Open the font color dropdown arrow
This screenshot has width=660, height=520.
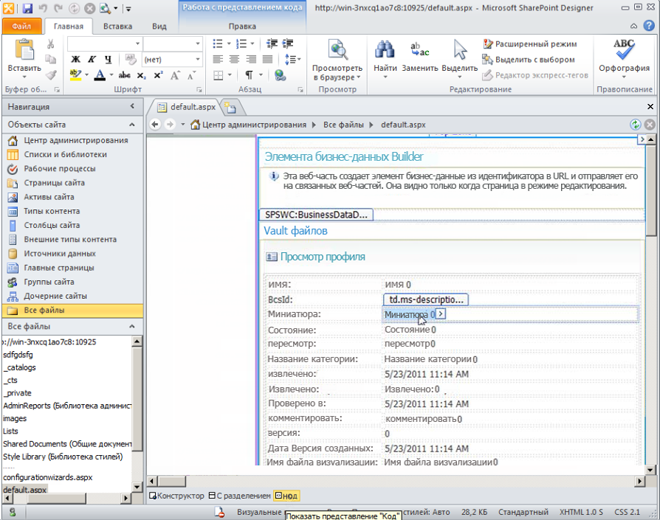click(x=112, y=75)
